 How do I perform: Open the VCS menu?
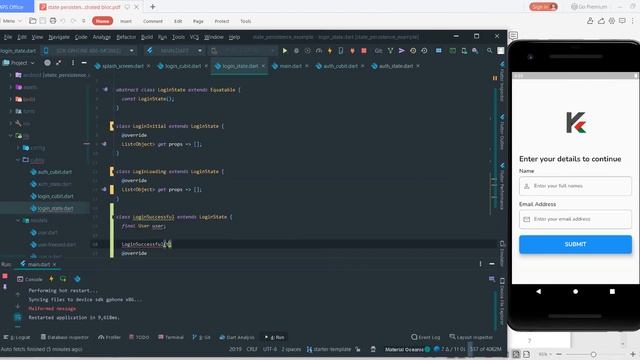tap(194, 37)
